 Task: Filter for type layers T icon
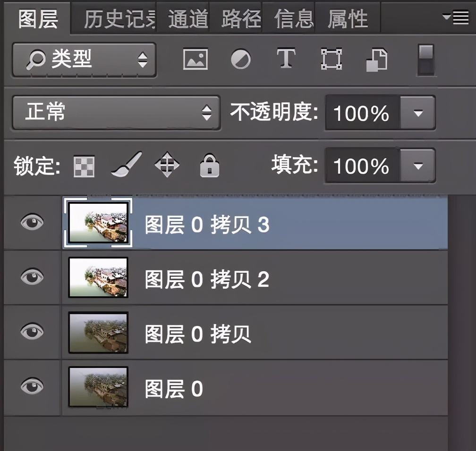[x=286, y=58]
